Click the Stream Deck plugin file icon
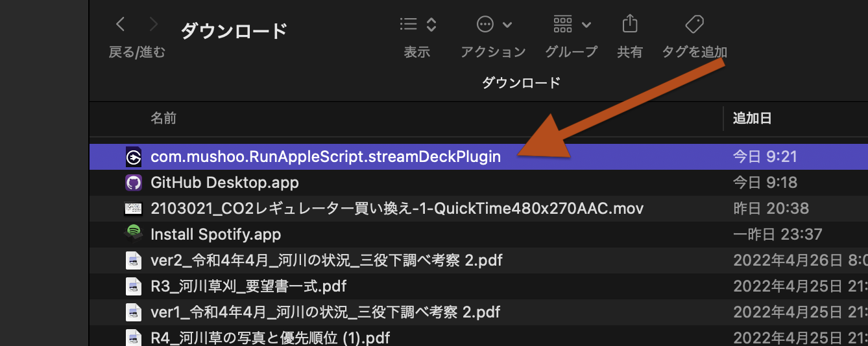This screenshot has width=868, height=346. 133,157
